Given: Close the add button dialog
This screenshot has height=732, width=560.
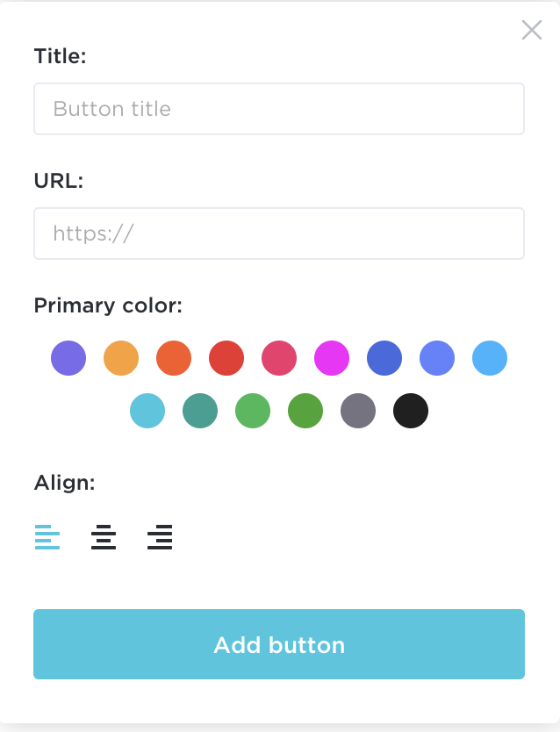Looking at the screenshot, I should (532, 30).
